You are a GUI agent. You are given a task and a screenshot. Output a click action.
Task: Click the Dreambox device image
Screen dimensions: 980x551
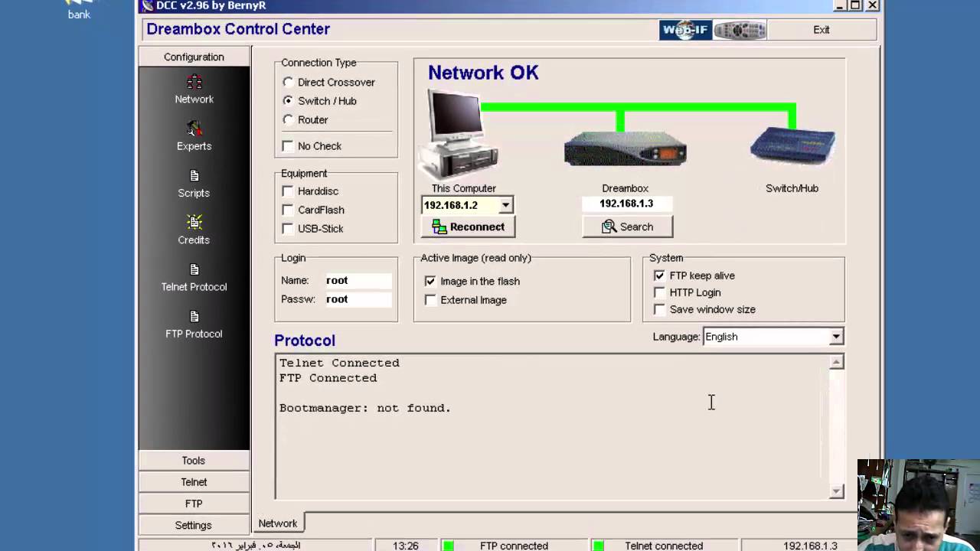pyautogui.click(x=626, y=148)
